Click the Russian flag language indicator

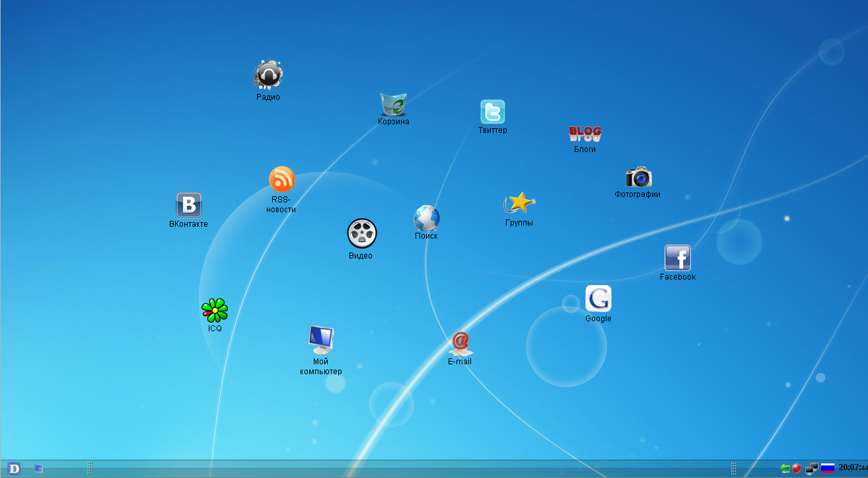click(828, 468)
